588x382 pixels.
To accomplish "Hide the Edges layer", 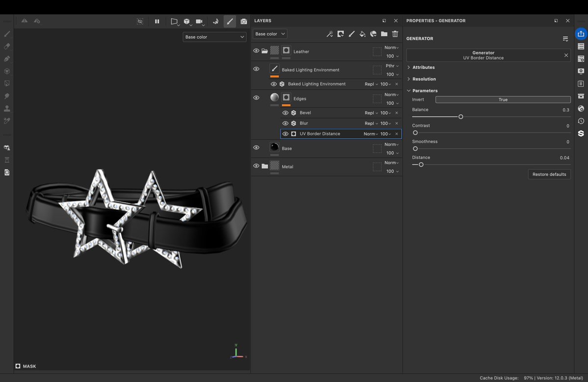I will pyautogui.click(x=256, y=98).
